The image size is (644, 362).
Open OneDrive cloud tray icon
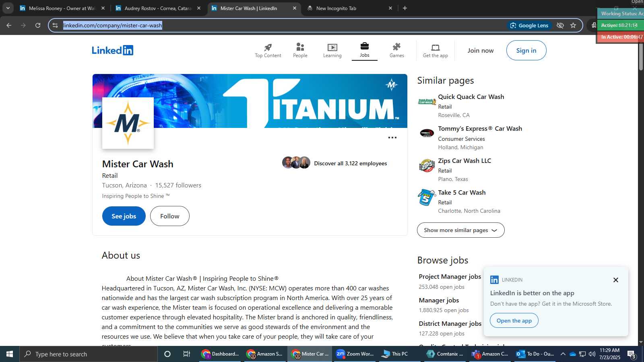click(x=573, y=354)
